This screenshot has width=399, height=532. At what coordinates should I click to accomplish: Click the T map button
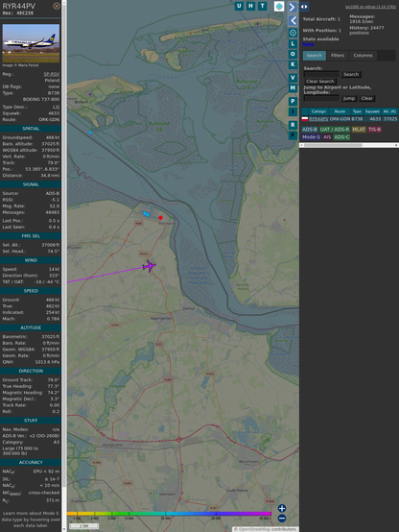point(262,6)
